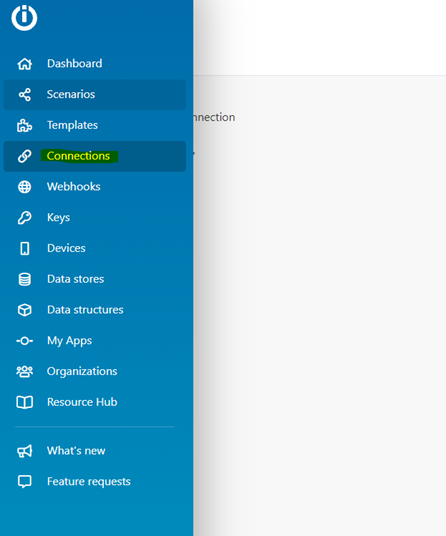
Task: Click the Dashboard home icon
Action: (25, 64)
